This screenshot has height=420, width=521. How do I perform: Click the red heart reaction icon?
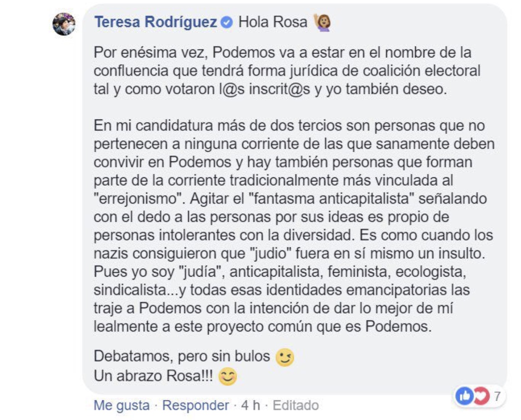coord(481,396)
